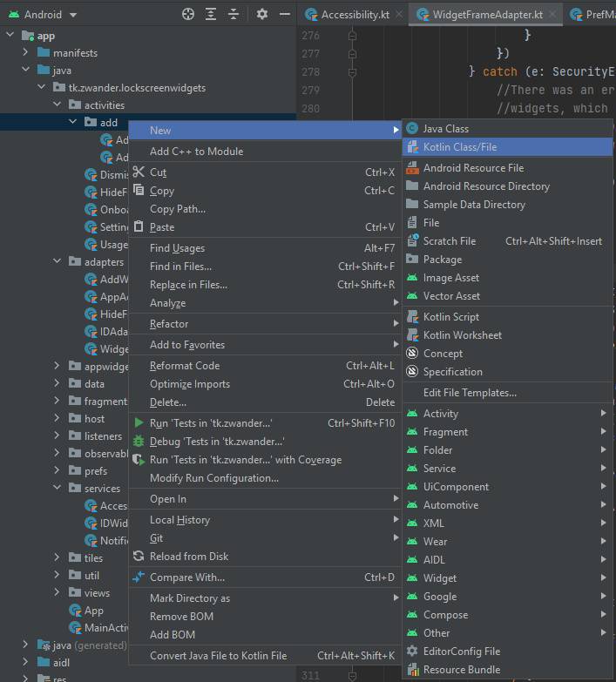Click line number 279 in the gutter

click(x=310, y=90)
